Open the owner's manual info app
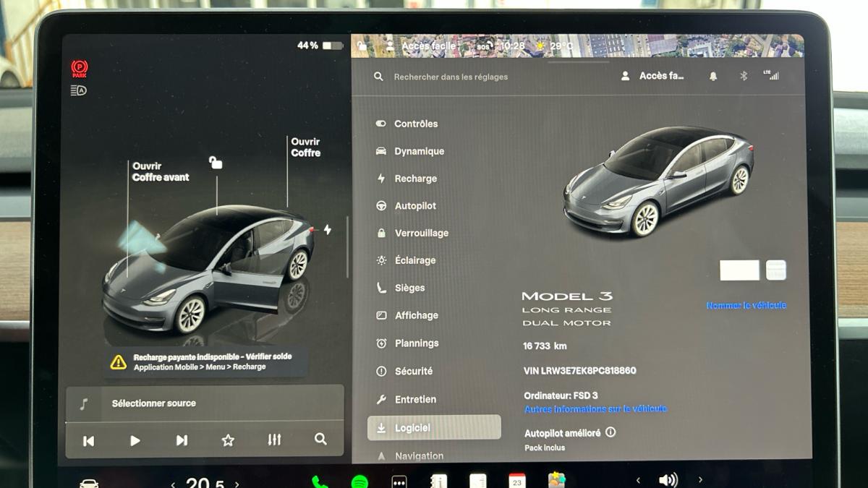Image resolution: width=868 pixels, height=488 pixels. [438, 481]
